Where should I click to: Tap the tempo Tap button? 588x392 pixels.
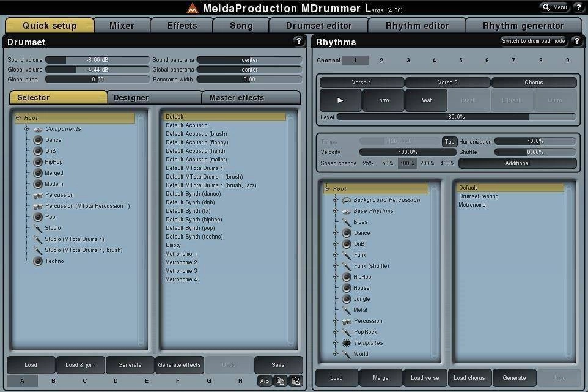pos(449,141)
